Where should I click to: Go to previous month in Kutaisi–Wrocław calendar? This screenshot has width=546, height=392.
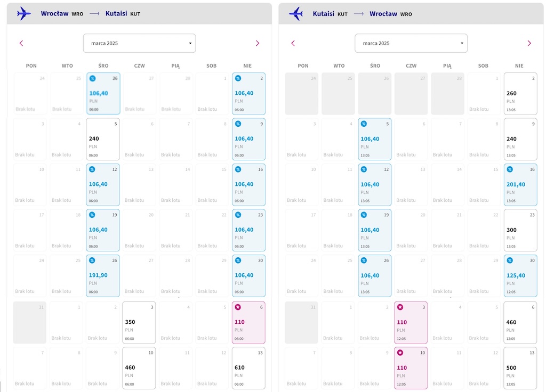tap(293, 43)
